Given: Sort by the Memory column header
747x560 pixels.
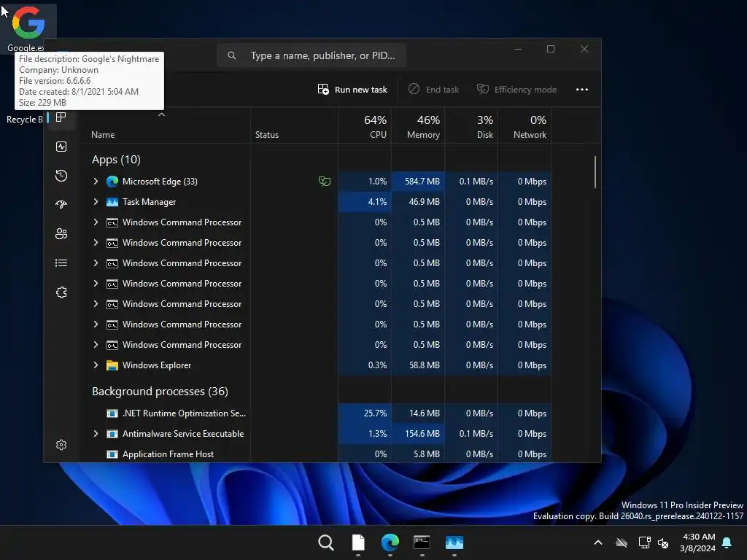Looking at the screenshot, I should point(418,126).
